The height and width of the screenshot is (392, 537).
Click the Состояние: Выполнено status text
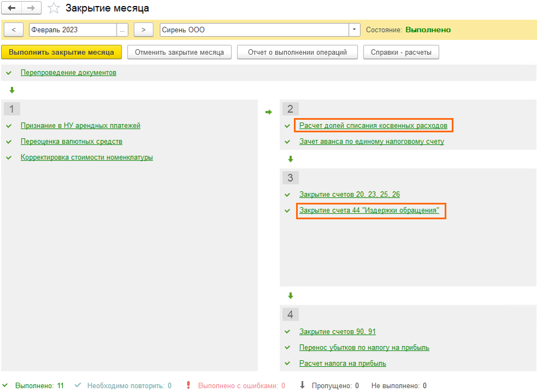point(408,30)
